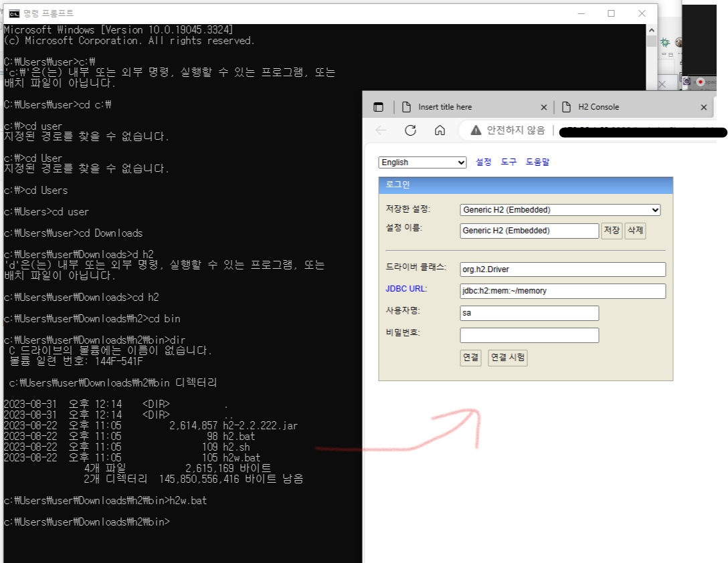Click the '105 h2w.bat' directory listing row
This screenshot has height=563, width=728.
132,457
